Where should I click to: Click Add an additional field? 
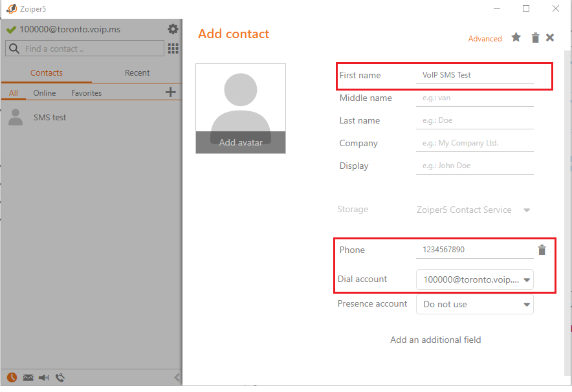435,340
